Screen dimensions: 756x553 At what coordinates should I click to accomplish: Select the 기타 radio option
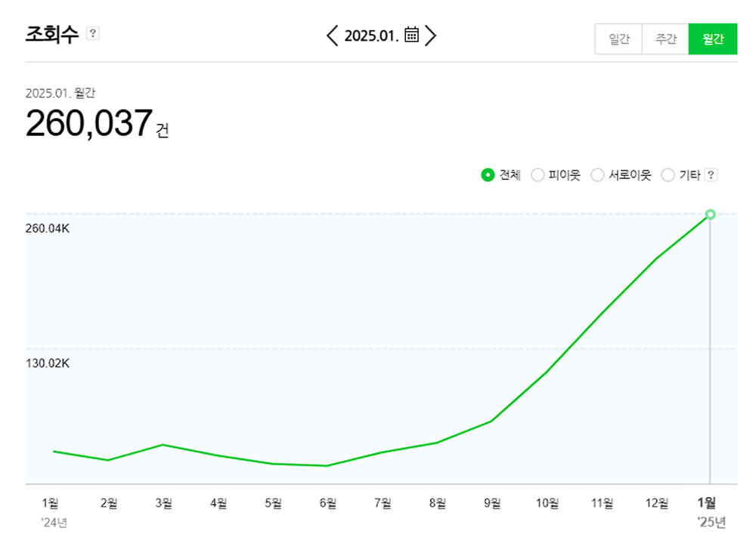pyautogui.click(x=668, y=175)
